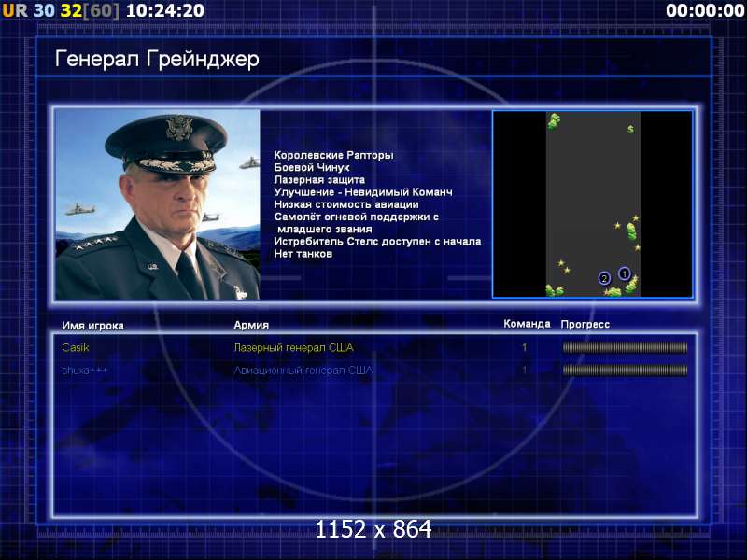Viewport: 747px width, 560px height.
Task: Click the 'Нет танков' line
Action: pyautogui.click(x=303, y=254)
